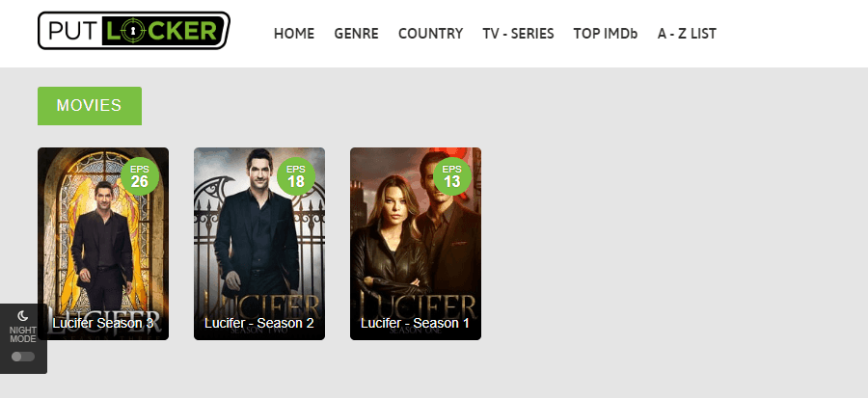Image resolution: width=868 pixels, height=398 pixels.
Task: Open the Lucifer Season 3 poster
Action: [103, 244]
